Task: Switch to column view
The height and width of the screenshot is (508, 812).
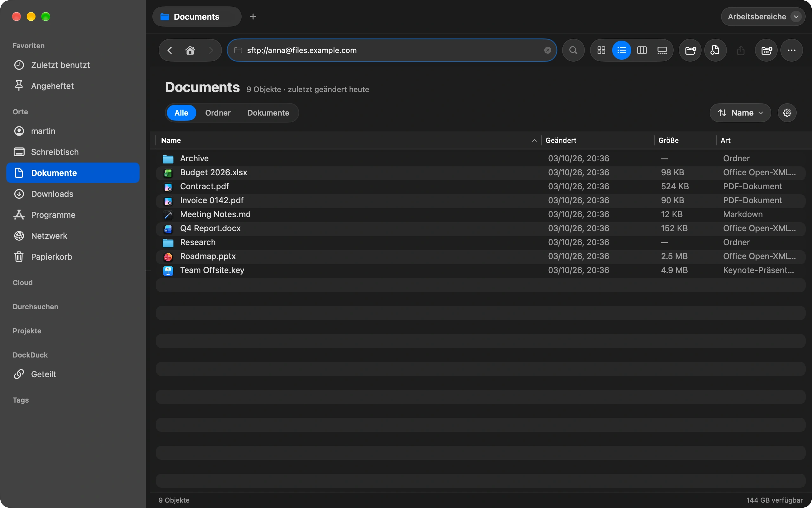Action: pyautogui.click(x=642, y=50)
